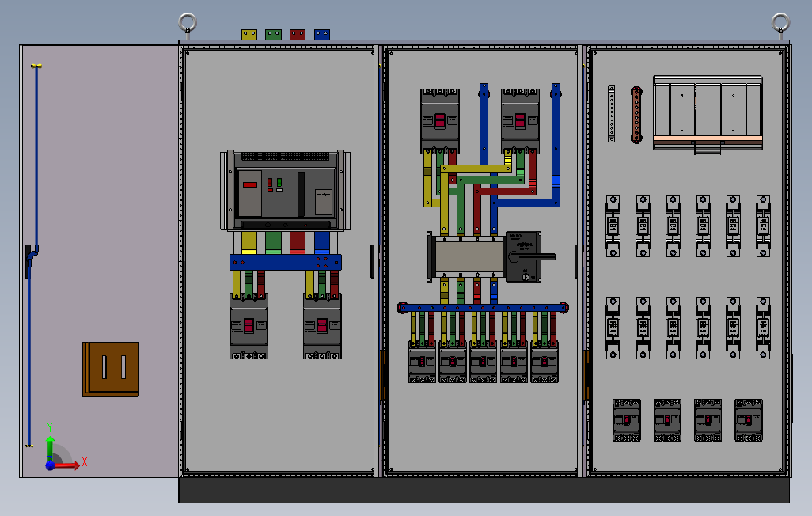Click the top-left molded case breaker in middle panel
This screenshot has height=516, width=812.
tap(440, 121)
